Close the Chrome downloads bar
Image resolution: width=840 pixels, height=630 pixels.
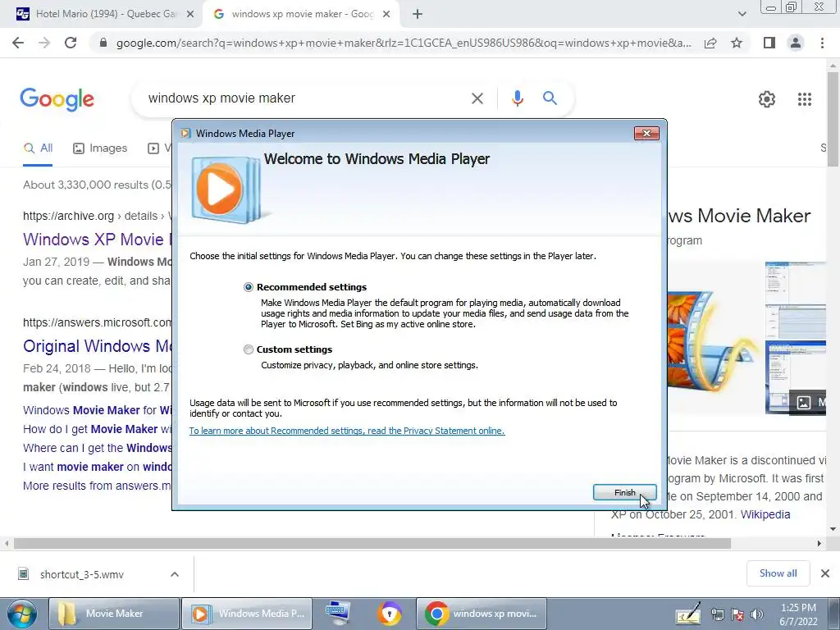(x=825, y=573)
